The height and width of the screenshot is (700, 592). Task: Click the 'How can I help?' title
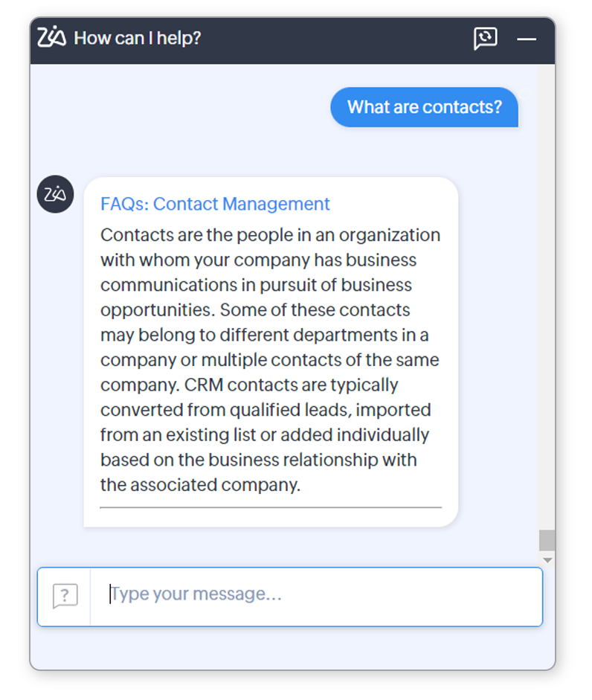pos(138,38)
